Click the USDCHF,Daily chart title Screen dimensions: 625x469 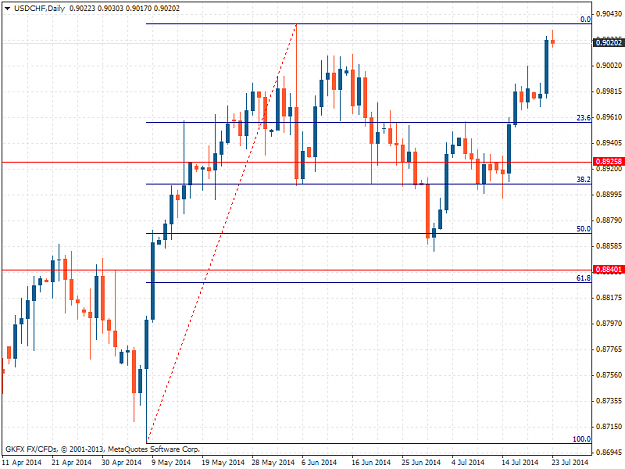(x=39, y=8)
